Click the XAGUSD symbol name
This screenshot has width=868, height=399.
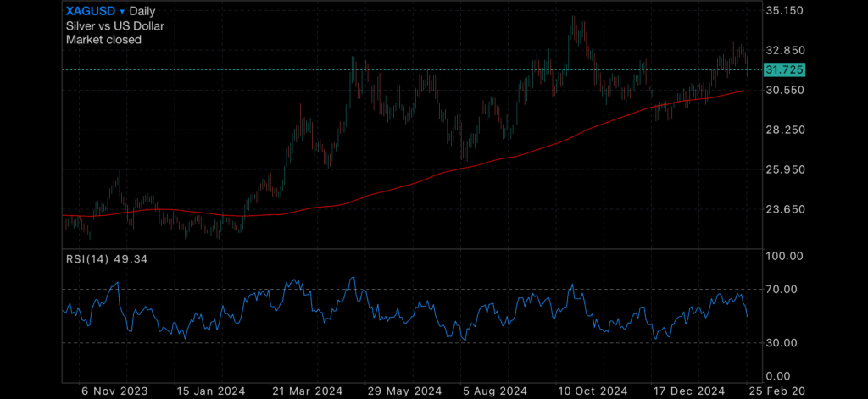[92, 11]
